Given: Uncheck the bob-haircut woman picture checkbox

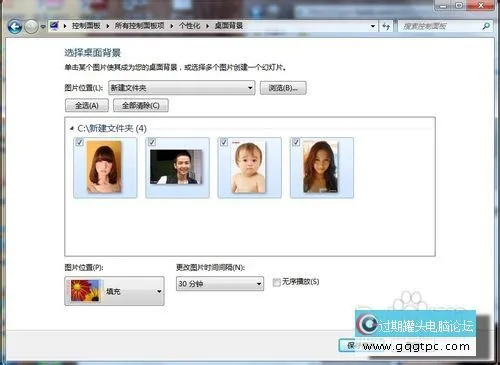Looking at the screenshot, I should [x=79, y=142].
